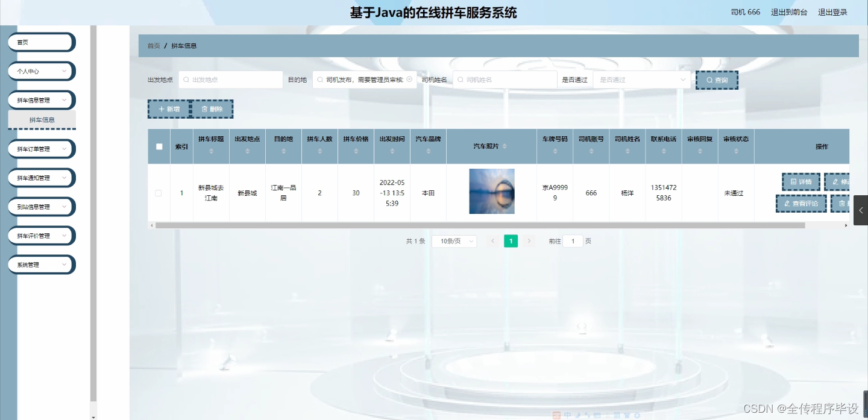The width and height of the screenshot is (868, 420).
Task: Click the table horizontal scrollbar
Action: pyautogui.click(x=480, y=225)
